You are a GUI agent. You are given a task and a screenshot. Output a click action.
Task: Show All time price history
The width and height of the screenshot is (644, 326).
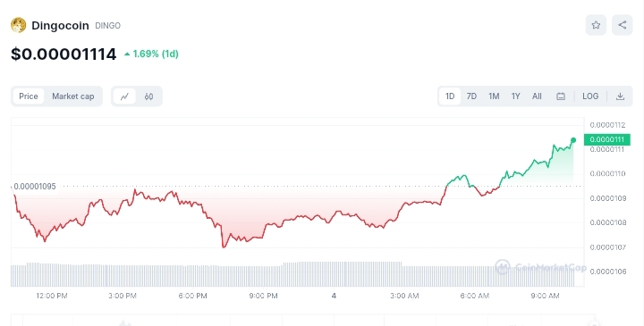(x=537, y=96)
